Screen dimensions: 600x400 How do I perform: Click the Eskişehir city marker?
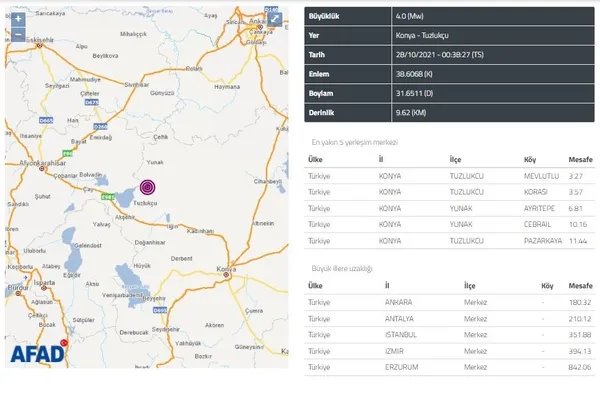pos(39,46)
